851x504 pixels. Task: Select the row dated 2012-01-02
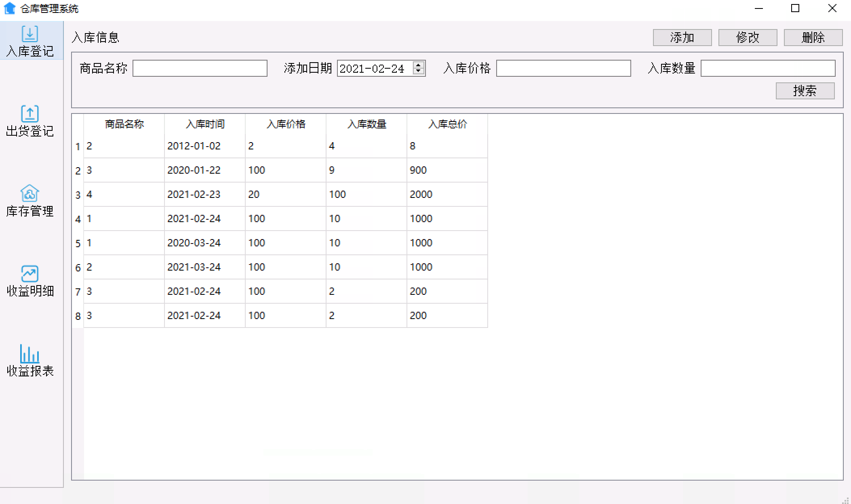[x=242, y=146]
